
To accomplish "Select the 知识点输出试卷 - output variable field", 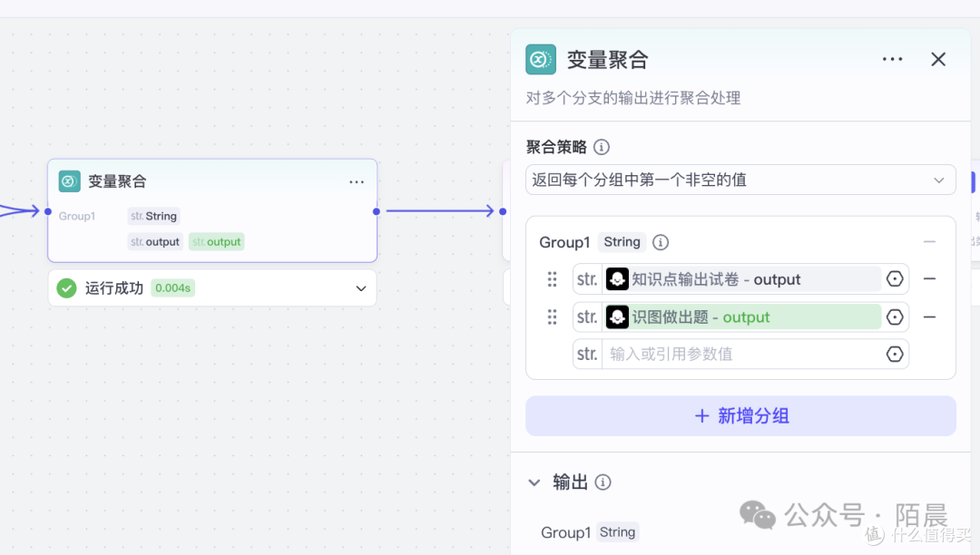I will pos(742,279).
